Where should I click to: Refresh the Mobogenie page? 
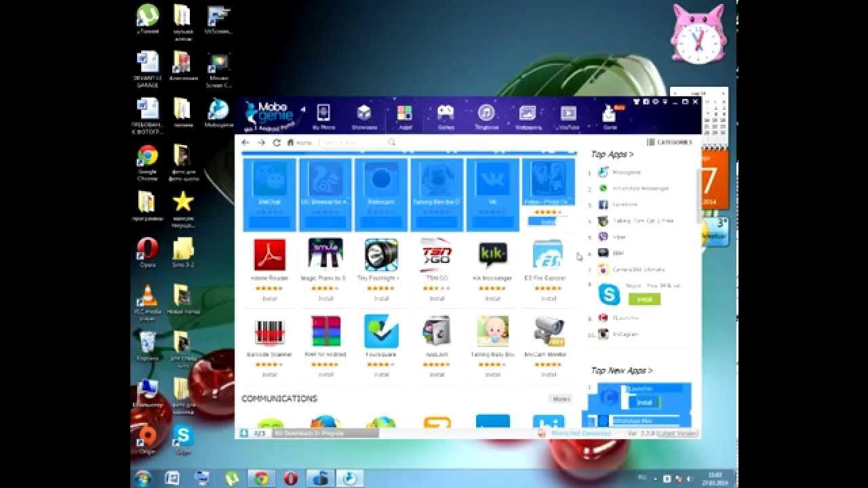(x=277, y=142)
